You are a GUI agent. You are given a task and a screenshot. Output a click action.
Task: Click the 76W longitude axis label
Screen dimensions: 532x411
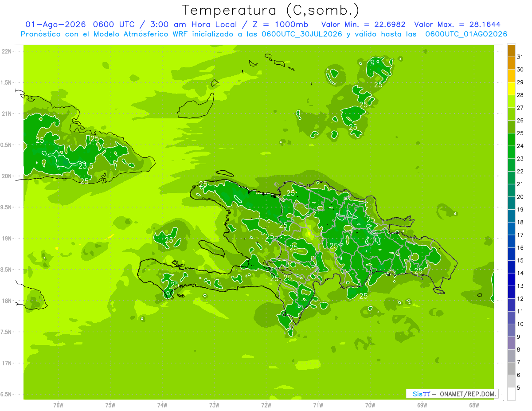tap(58, 405)
